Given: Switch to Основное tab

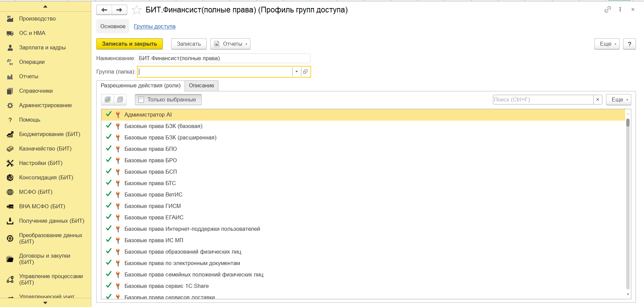Looking at the screenshot, I should (x=113, y=27).
